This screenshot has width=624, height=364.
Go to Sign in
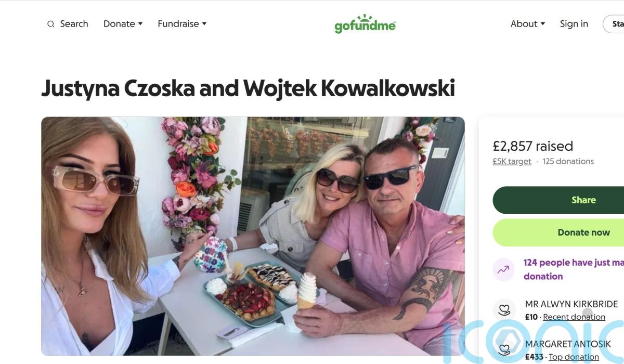[574, 24]
